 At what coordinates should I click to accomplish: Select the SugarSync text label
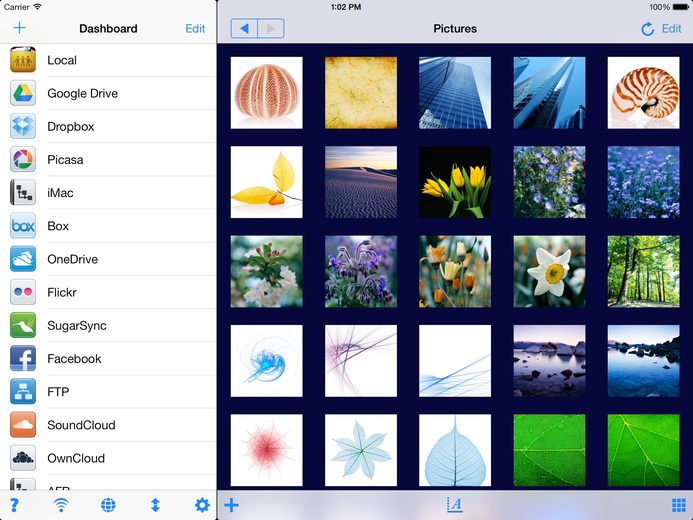coord(77,326)
